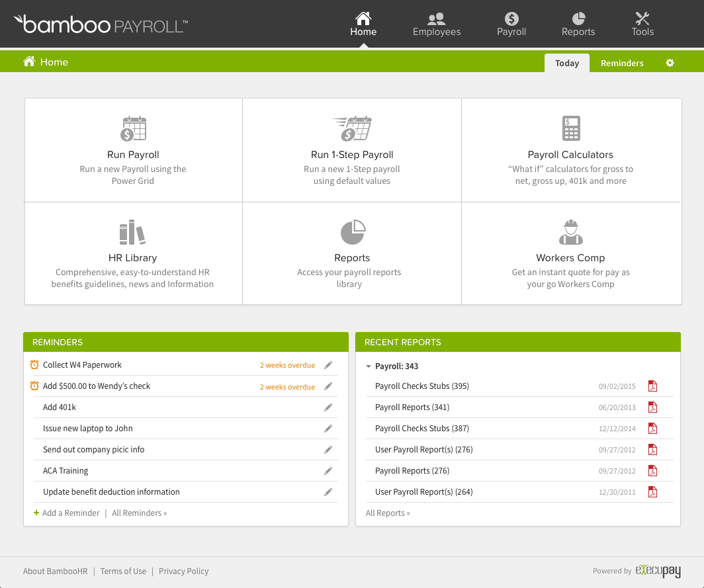Open the home settings gear
This screenshot has height=588, width=704.
tap(670, 62)
